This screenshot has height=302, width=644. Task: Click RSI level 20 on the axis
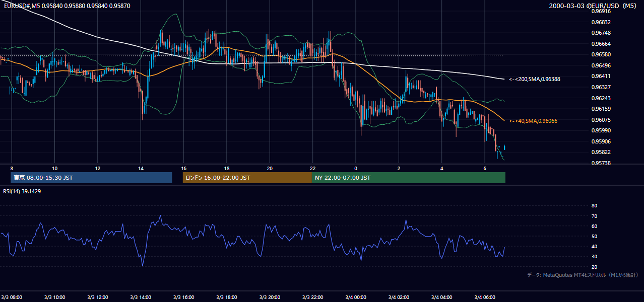(594, 267)
